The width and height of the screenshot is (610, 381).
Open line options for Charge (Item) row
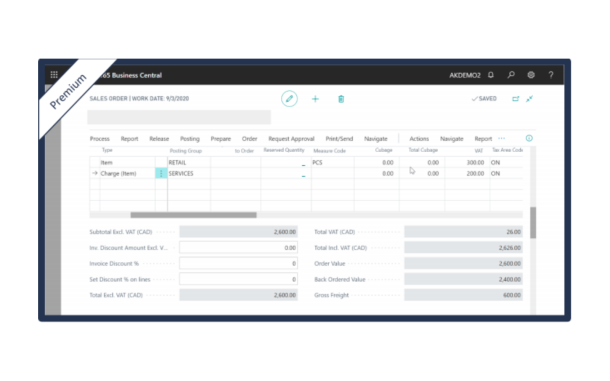161,173
